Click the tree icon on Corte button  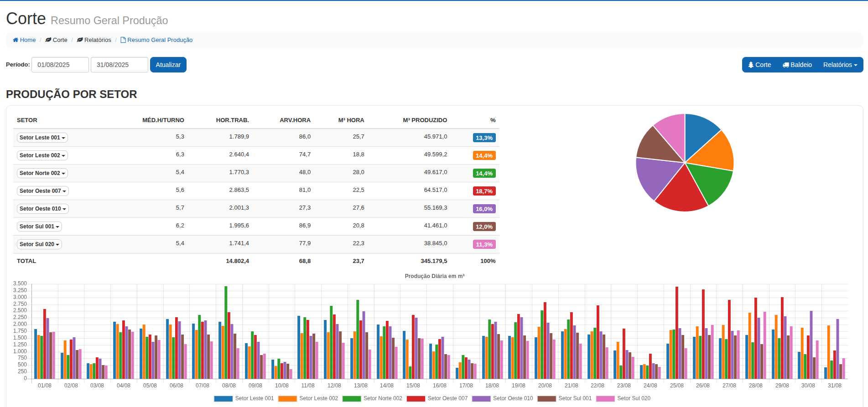(751, 65)
